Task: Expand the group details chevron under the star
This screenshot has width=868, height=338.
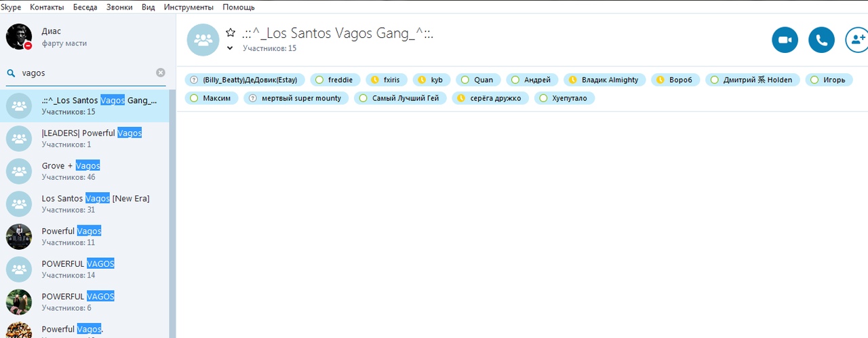Action: coord(230,48)
